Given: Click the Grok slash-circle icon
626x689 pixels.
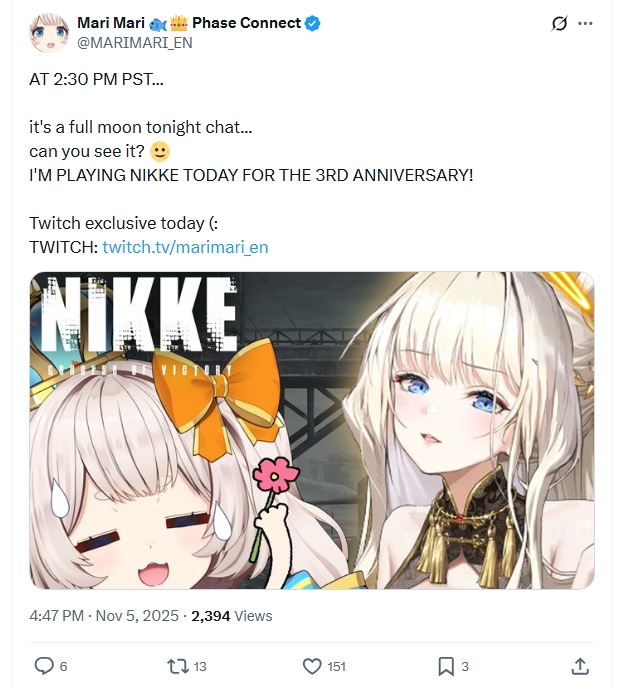Looking at the screenshot, I should tap(559, 23).
